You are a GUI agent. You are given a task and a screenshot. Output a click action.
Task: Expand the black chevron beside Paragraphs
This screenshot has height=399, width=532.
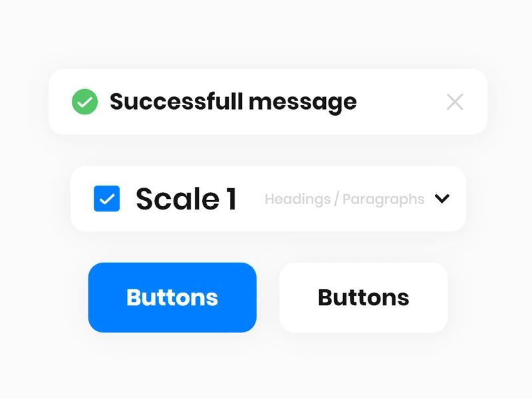(x=442, y=198)
